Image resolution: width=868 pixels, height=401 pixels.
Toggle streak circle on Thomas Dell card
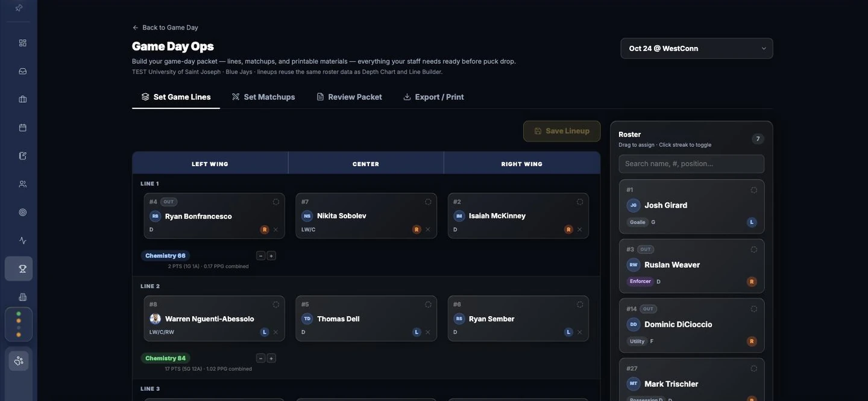pos(428,305)
